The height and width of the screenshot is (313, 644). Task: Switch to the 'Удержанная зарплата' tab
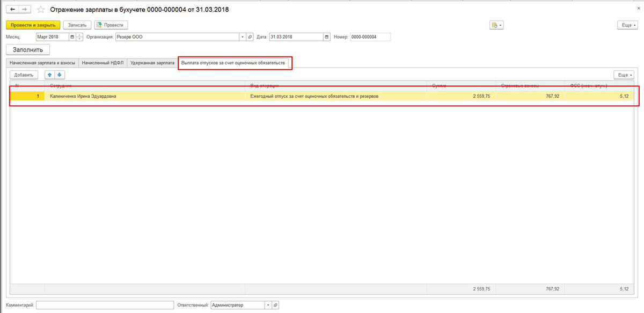(152, 63)
